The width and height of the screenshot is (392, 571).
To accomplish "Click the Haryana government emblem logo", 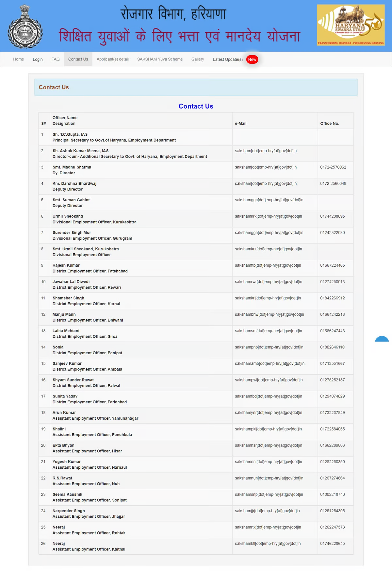I will [x=25, y=27].
